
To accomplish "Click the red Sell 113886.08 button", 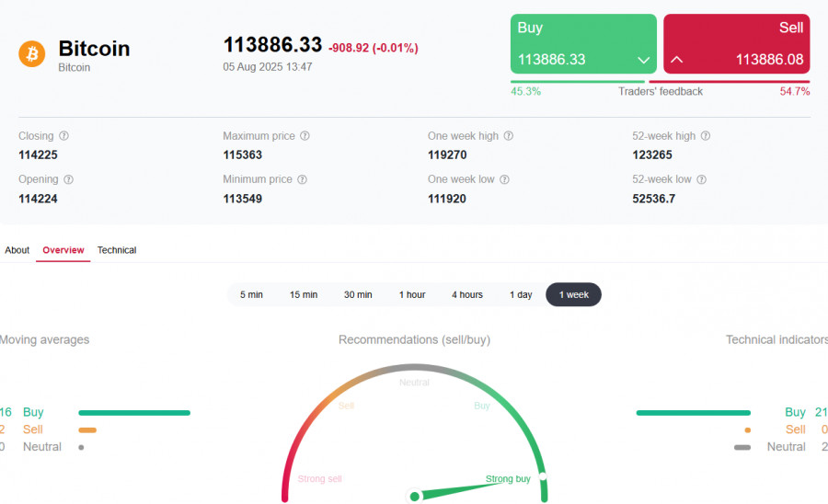I will click(737, 44).
